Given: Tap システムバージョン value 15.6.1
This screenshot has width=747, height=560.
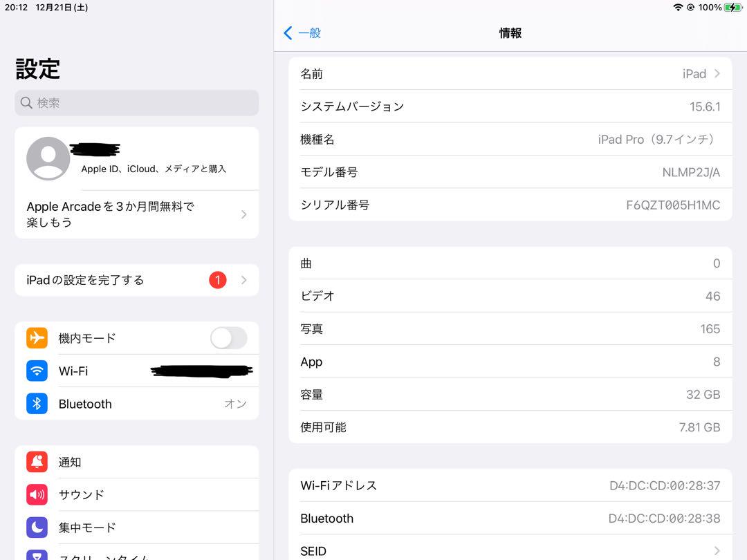Looking at the screenshot, I should [705, 106].
